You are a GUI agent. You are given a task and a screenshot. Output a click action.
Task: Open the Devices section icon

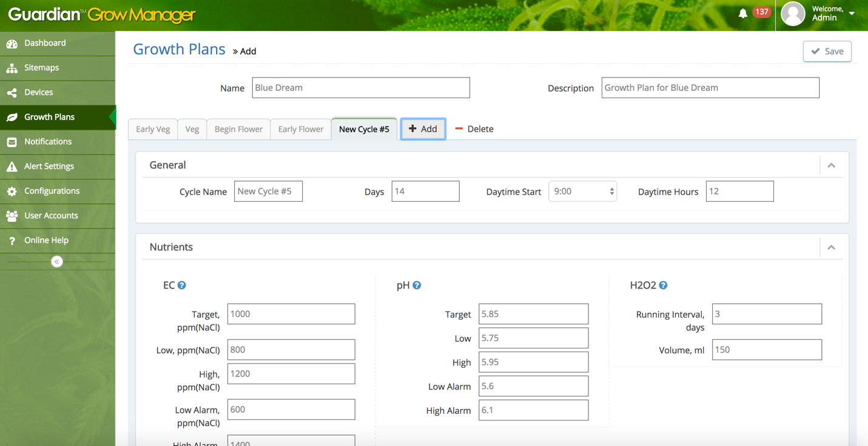click(x=13, y=92)
